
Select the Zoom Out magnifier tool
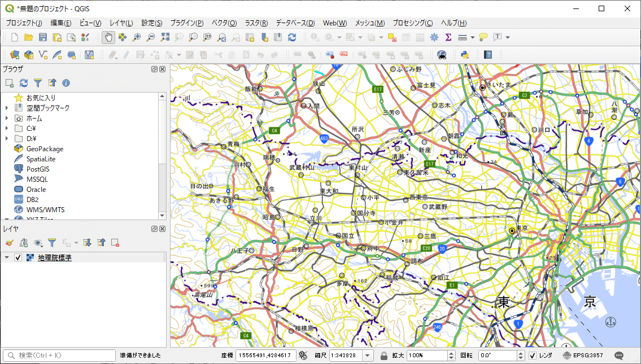(x=150, y=38)
